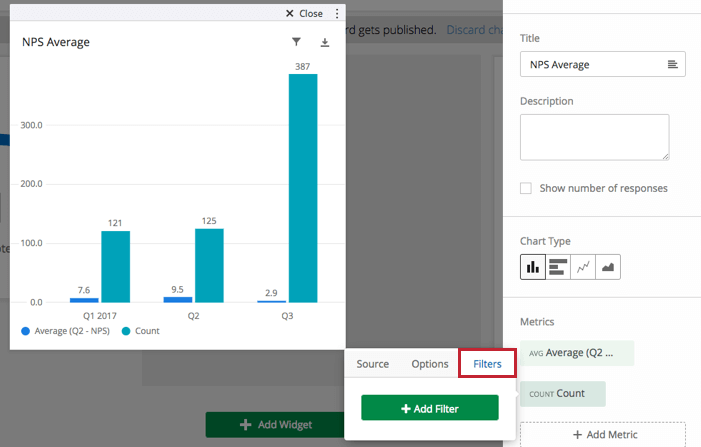This screenshot has width=701, height=447.
Task: Select the vertical bar chart type
Action: [x=532, y=267]
